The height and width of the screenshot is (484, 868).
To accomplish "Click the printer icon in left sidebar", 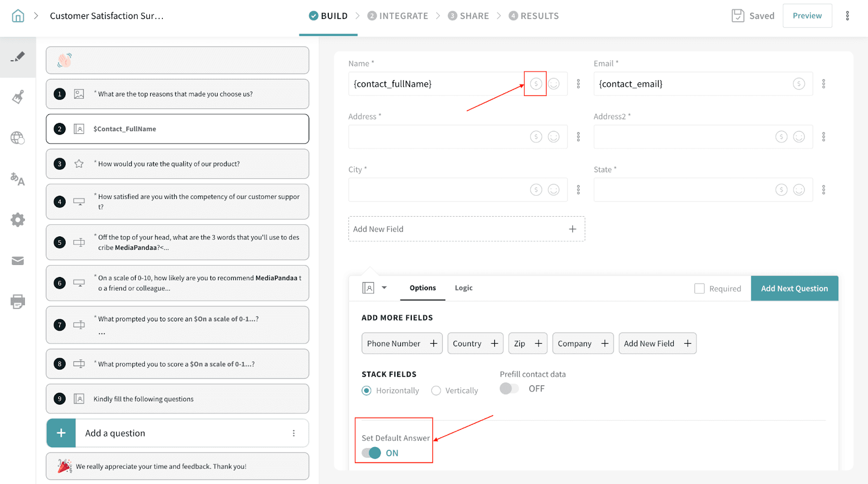I will pyautogui.click(x=18, y=301).
